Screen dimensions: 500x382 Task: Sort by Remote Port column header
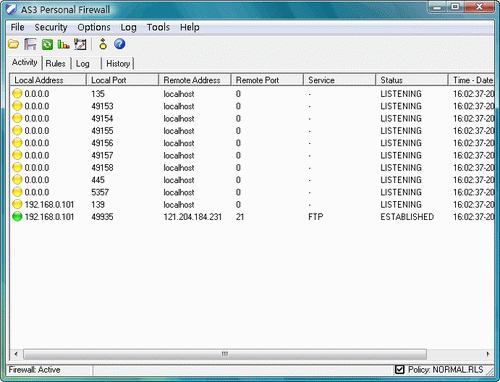267,80
